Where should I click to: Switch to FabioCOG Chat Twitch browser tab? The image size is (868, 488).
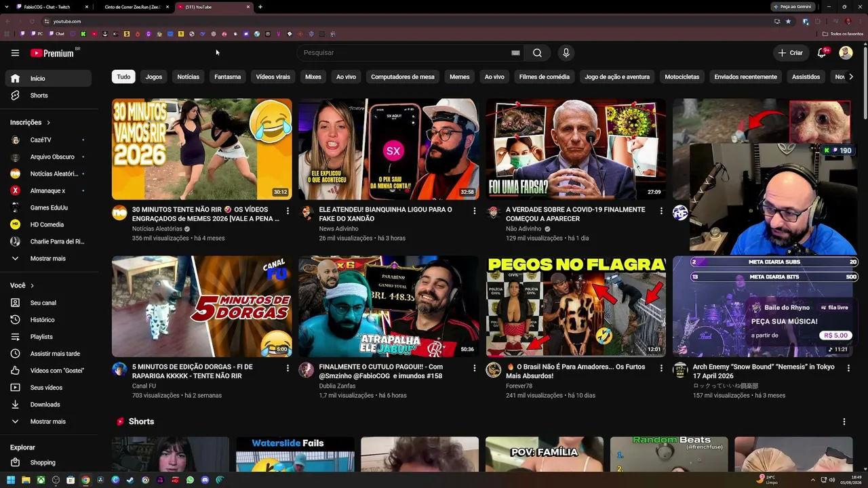(53, 7)
